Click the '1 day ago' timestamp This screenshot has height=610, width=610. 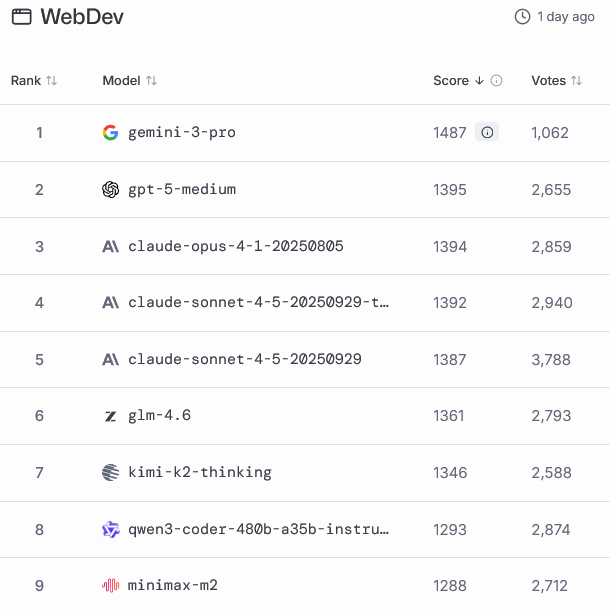point(566,17)
